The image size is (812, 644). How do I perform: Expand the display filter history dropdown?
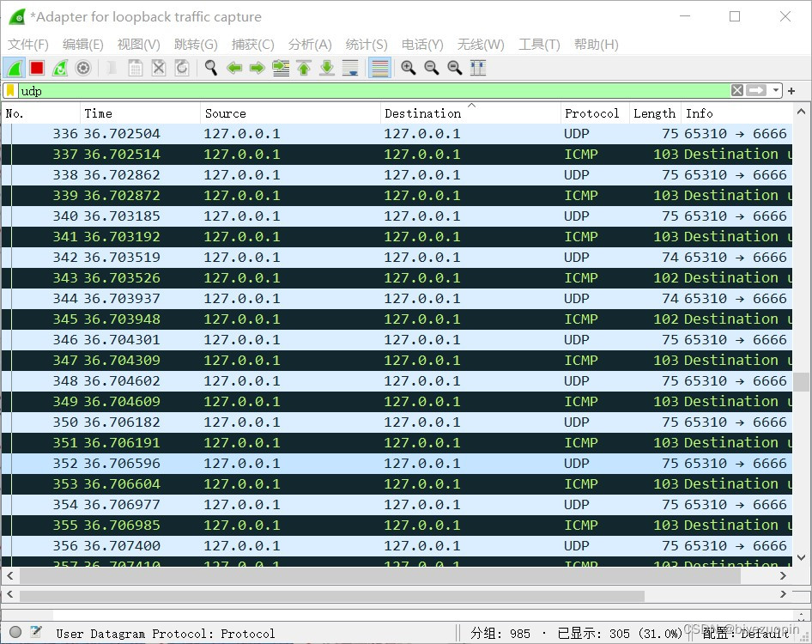coord(776,90)
